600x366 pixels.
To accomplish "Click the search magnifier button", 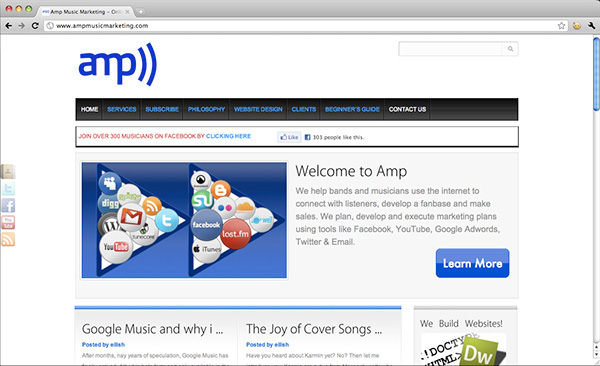I will 510,49.
